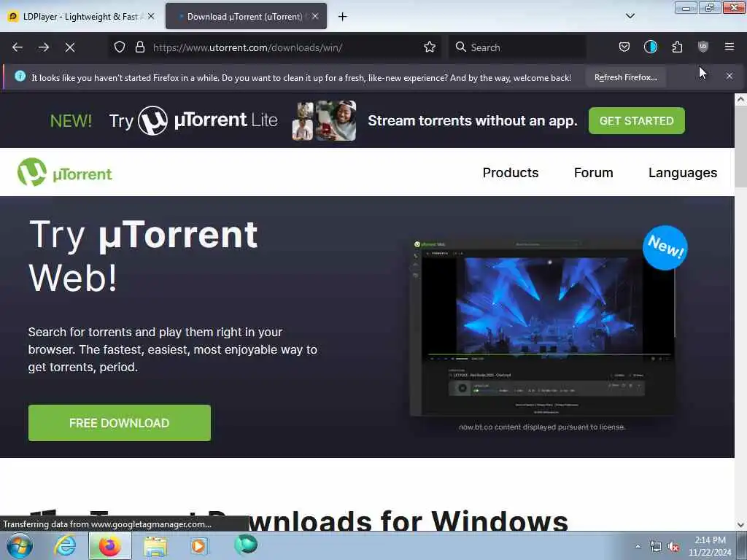The width and height of the screenshot is (747, 560).
Task: Click the scrollbar up arrow
Action: click(740, 99)
